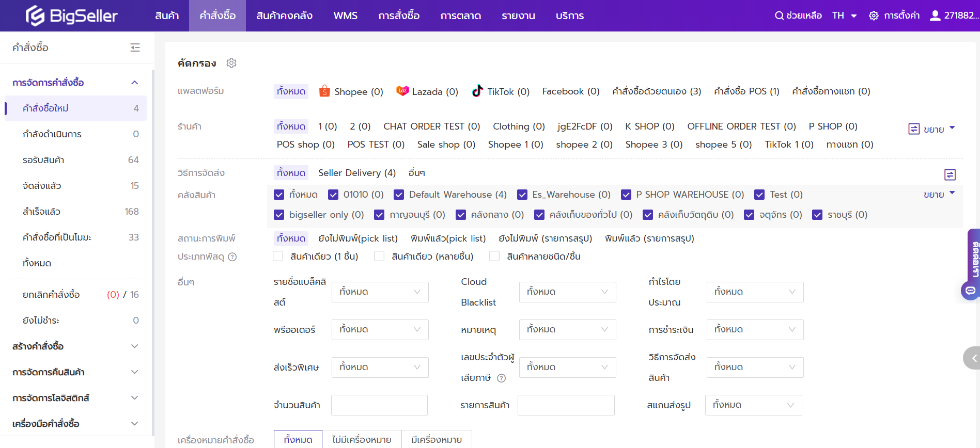Open the รายงาน top menu
This screenshot has width=980, height=448.
pos(518,15)
